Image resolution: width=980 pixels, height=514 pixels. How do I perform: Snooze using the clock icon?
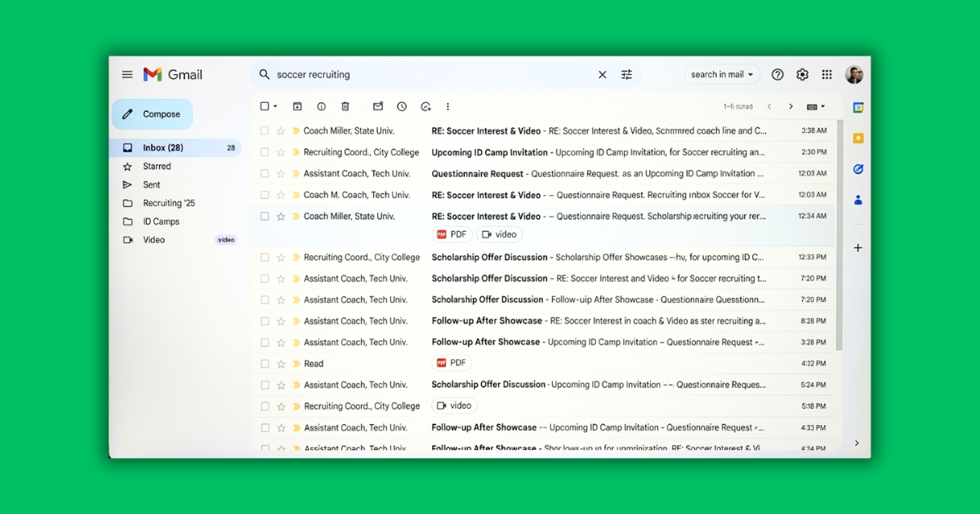[x=402, y=106]
